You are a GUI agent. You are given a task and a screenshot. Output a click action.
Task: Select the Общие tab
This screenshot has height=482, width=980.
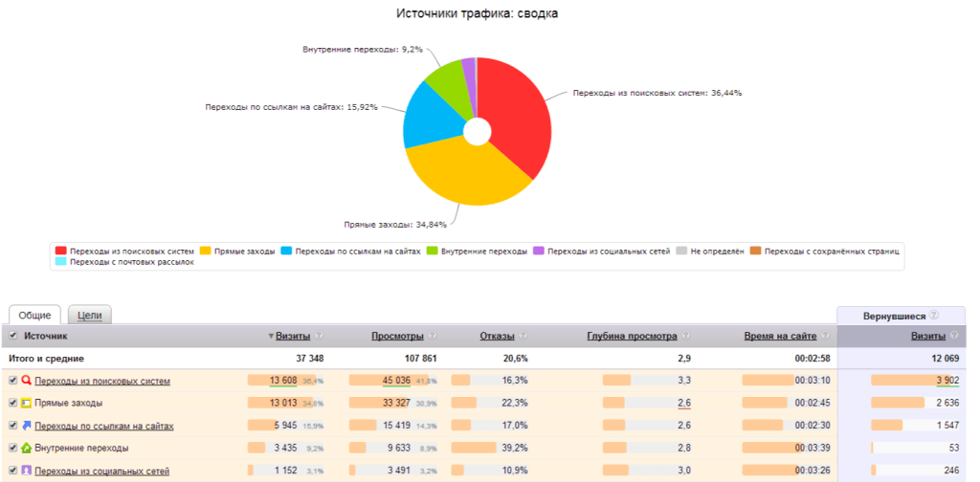(x=34, y=316)
